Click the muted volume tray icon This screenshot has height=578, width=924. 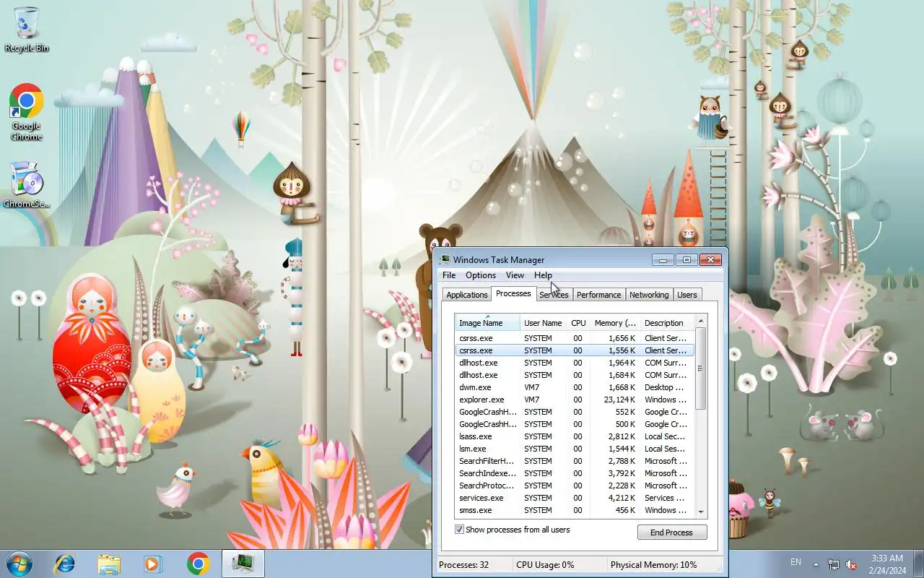tap(851, 564)
